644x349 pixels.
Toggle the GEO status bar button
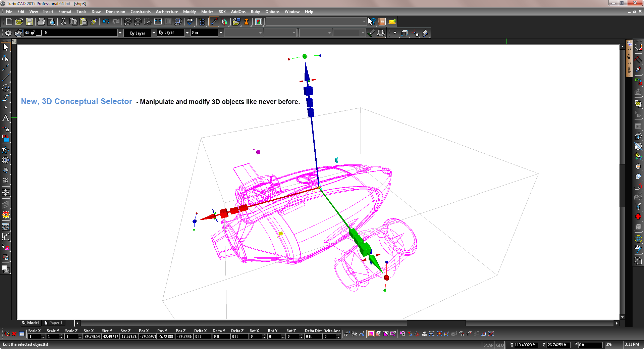click(x=500, y=345)
